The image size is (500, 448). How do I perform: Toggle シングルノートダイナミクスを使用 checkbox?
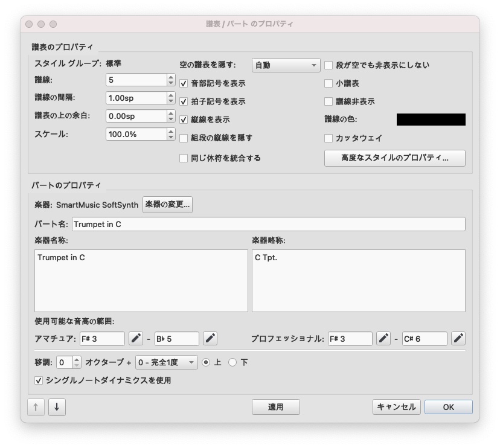[39, 380]
